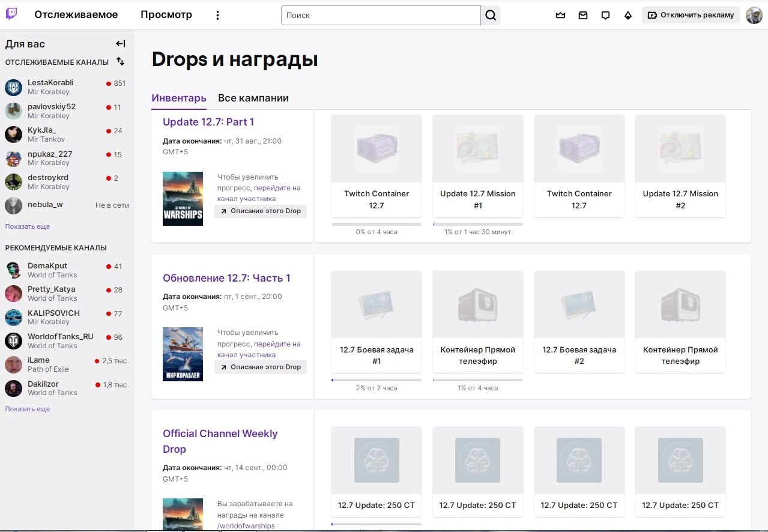The image size is (768, 532).
Task: Collapse the Для вас sidebar
Action: [121, 43]
